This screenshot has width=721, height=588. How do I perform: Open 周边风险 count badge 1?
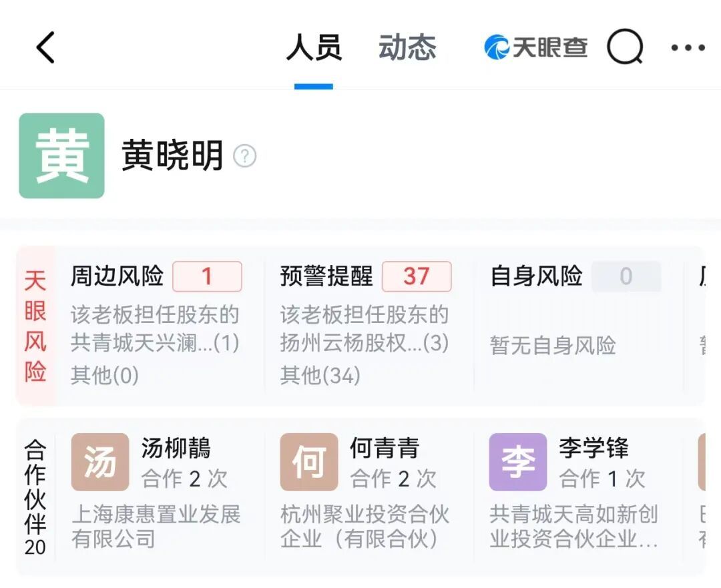click(207, 276)
